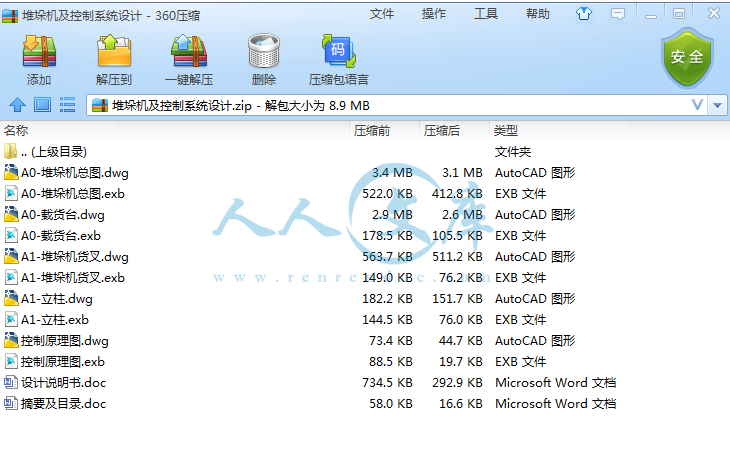Select file A0-载货台.dwg

(365, 215)
